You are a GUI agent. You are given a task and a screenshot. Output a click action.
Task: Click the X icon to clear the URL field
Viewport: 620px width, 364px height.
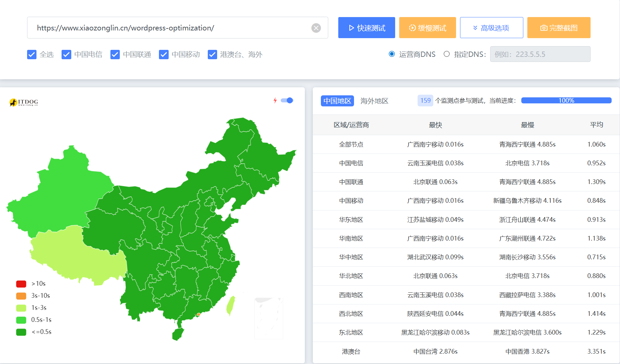(316, 28)
